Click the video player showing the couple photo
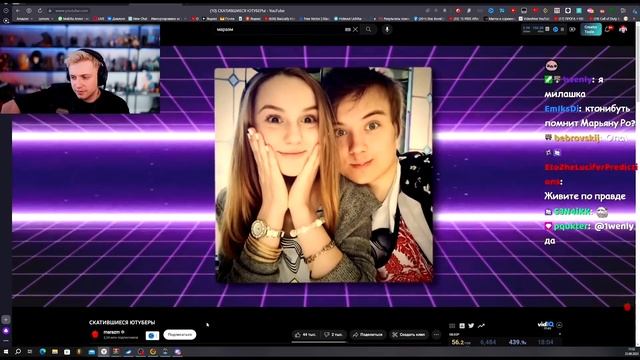The width and height of the screenshot is (640, 360). tap(323, 175)
